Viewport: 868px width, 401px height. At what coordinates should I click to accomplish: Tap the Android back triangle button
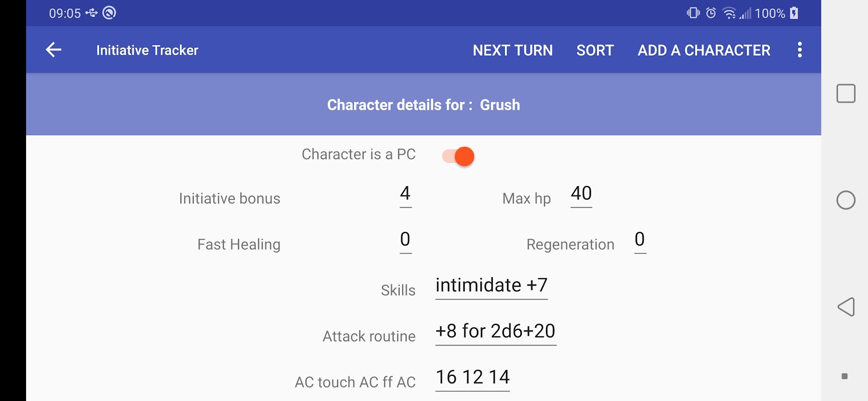[x=846, y=307]
